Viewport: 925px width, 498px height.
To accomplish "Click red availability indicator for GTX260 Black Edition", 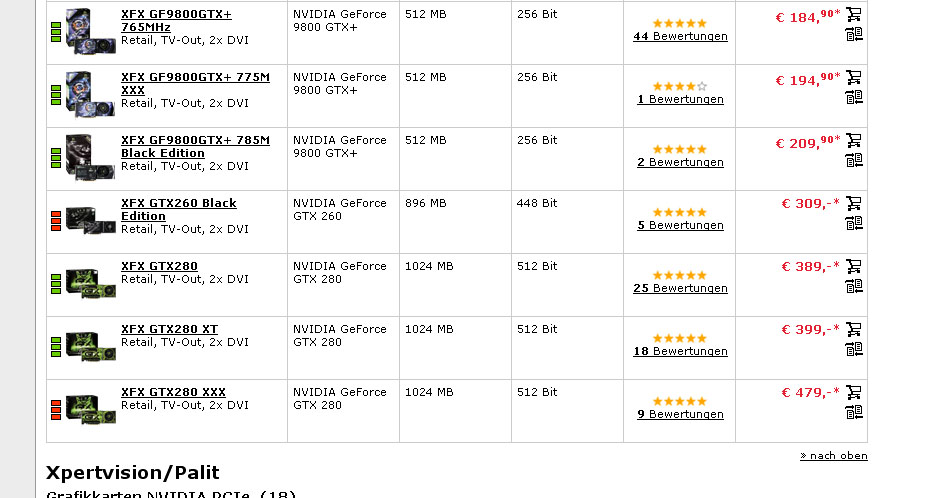I will (x=56, y=221).
